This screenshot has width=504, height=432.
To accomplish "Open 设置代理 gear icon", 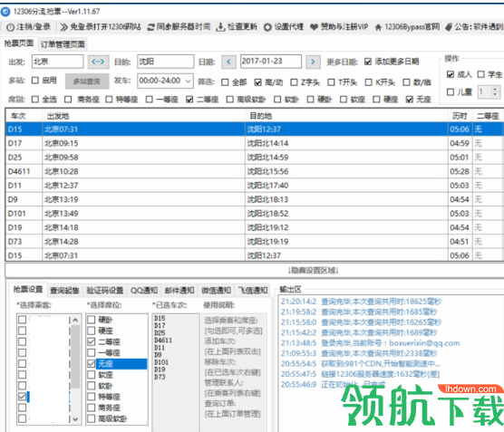I will (267, 27).
